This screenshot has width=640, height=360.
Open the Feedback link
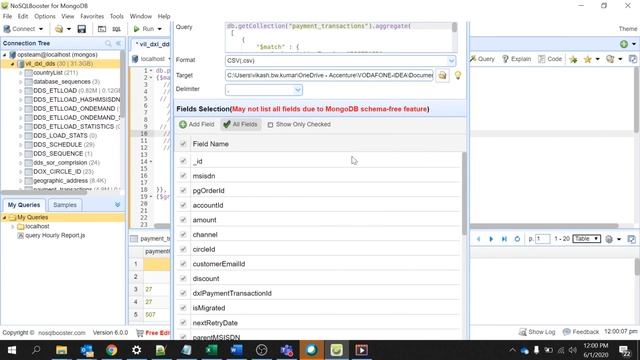click(x=581, y=332)
